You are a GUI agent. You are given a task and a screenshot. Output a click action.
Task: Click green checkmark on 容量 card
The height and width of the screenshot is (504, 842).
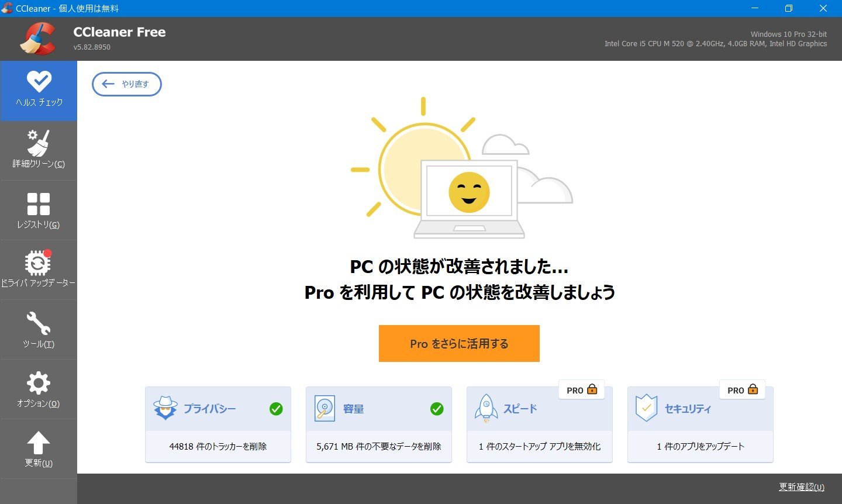point(437,409)
